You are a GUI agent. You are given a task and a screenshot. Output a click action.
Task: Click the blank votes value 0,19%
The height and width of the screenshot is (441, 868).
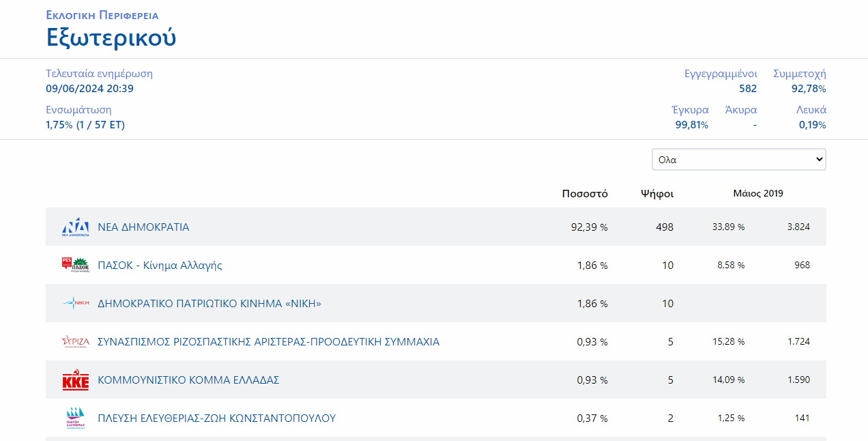click(x=812, y=125)
